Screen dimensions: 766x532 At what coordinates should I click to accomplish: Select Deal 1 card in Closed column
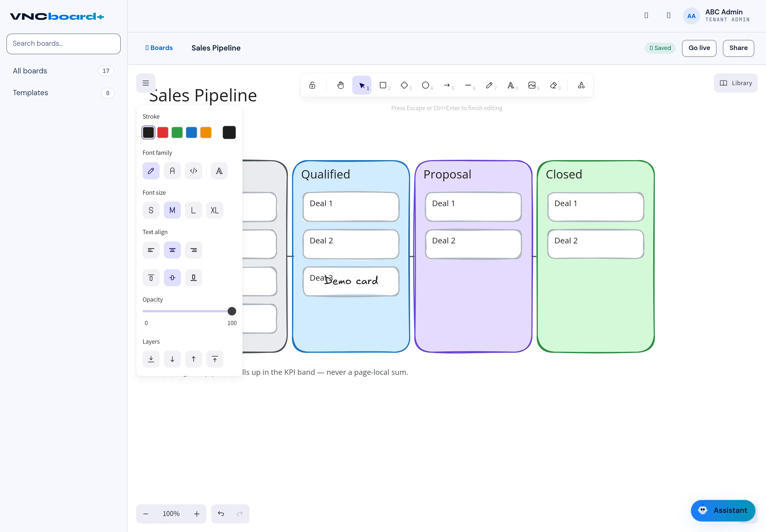596,207
